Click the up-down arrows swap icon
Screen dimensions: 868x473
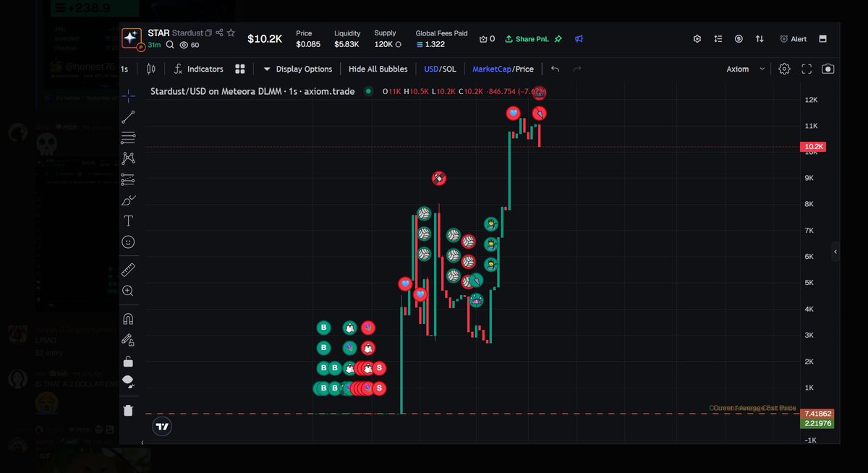point(759,39)
